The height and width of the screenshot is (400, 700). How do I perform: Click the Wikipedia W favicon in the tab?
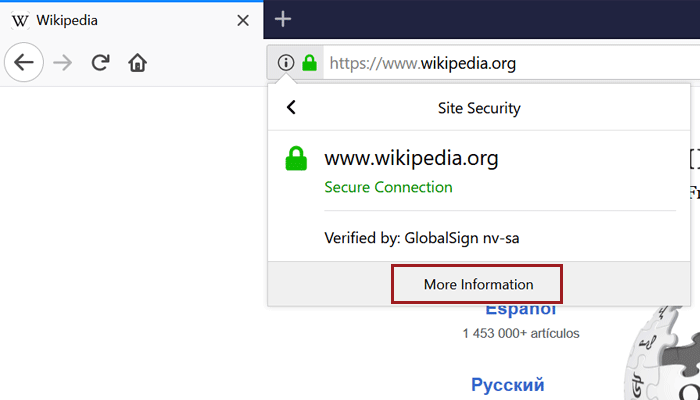coord(20,20)
